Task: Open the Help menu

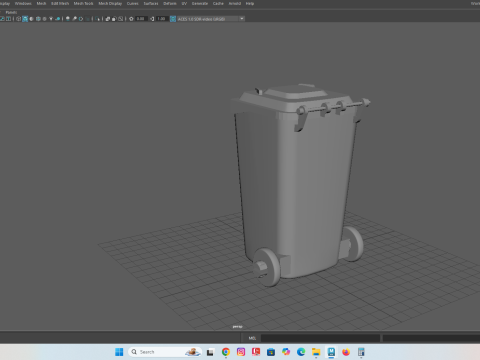Action: tap(250, 3)
